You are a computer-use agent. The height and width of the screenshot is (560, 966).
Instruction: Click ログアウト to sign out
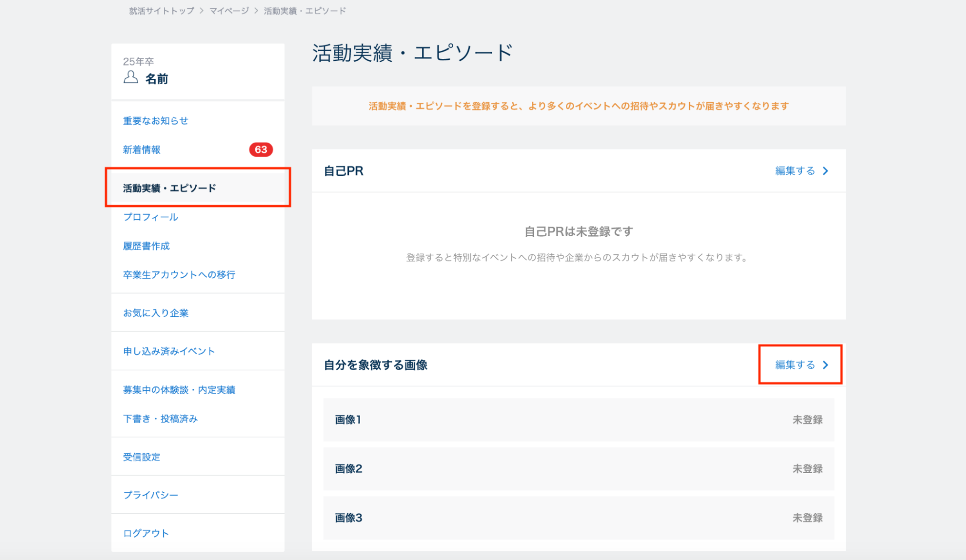145,533
